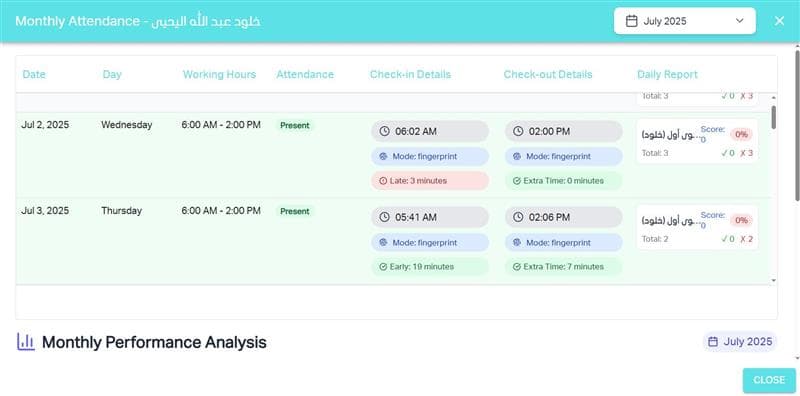
Task: Click the calendar icon in month picker
Action: point(631,21)
